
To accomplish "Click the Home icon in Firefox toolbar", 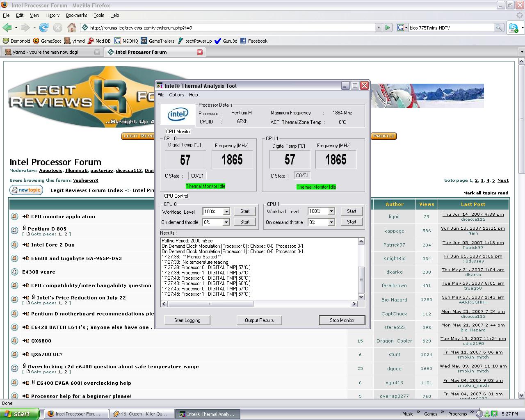I will 72,27.
